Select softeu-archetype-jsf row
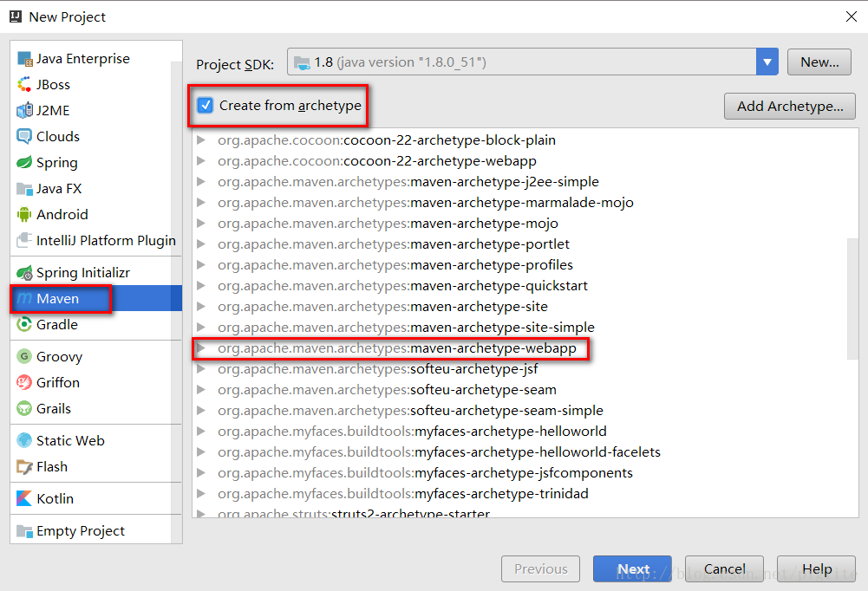This screenshot has height=591, width=868. [525, 369]
